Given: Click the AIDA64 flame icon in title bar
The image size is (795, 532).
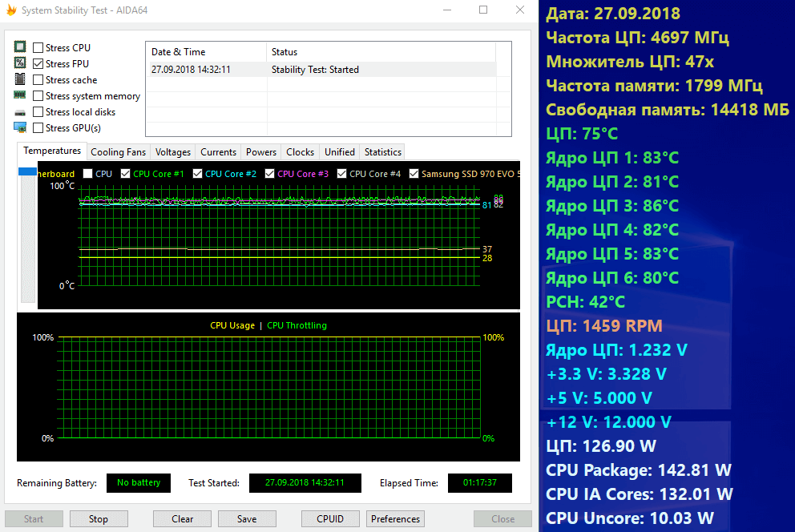Looking at the screenshot, I should [11, 10].
